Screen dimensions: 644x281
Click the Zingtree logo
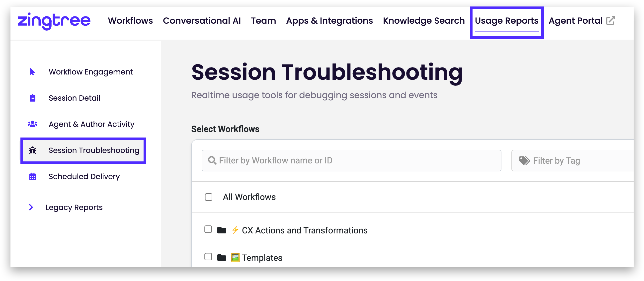pyautogui.click(x=54, y=21)
